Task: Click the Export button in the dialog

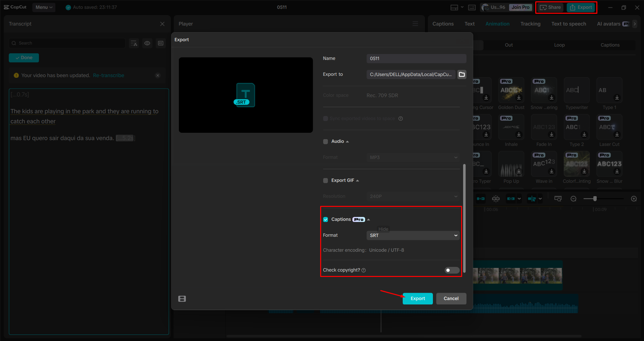Action: point(417,298)
